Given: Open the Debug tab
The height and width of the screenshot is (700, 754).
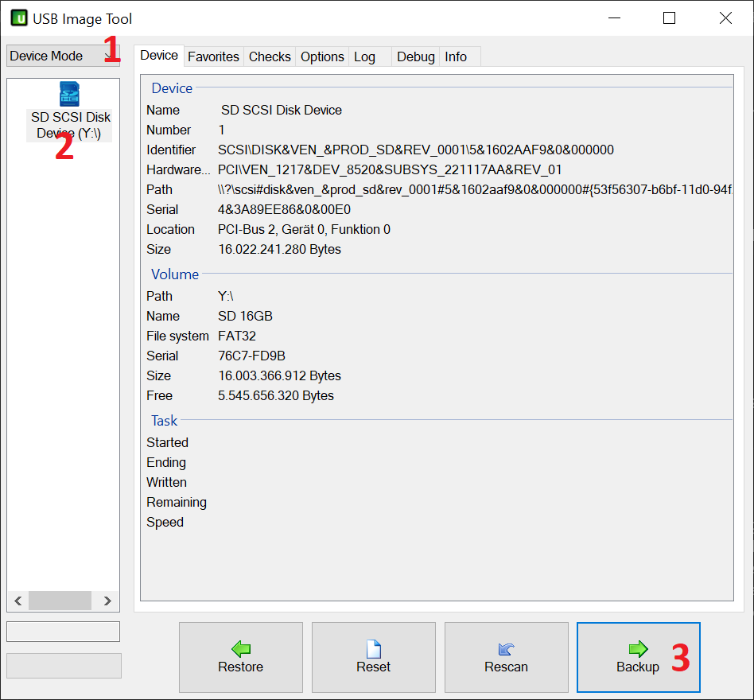Looking at the screenshot, I should [415, 56].
